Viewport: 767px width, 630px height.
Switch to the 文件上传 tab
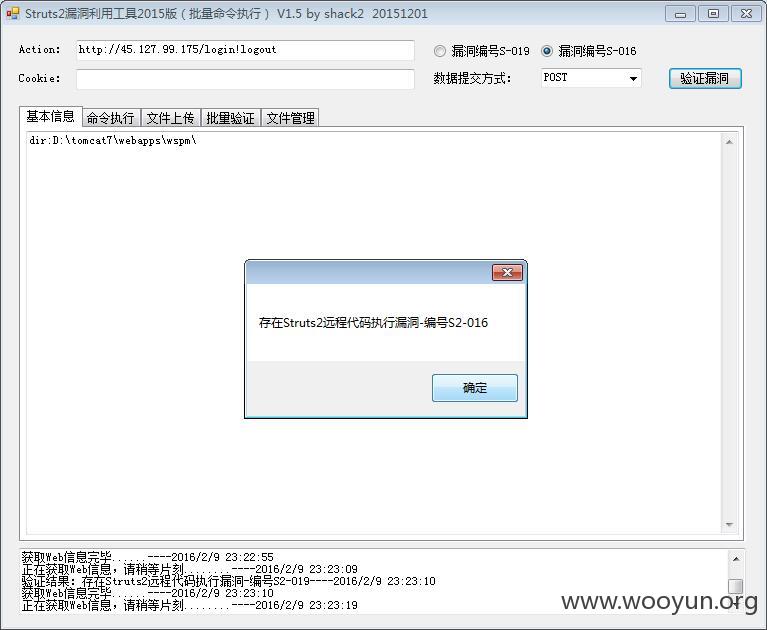click(x=171, y=118)
